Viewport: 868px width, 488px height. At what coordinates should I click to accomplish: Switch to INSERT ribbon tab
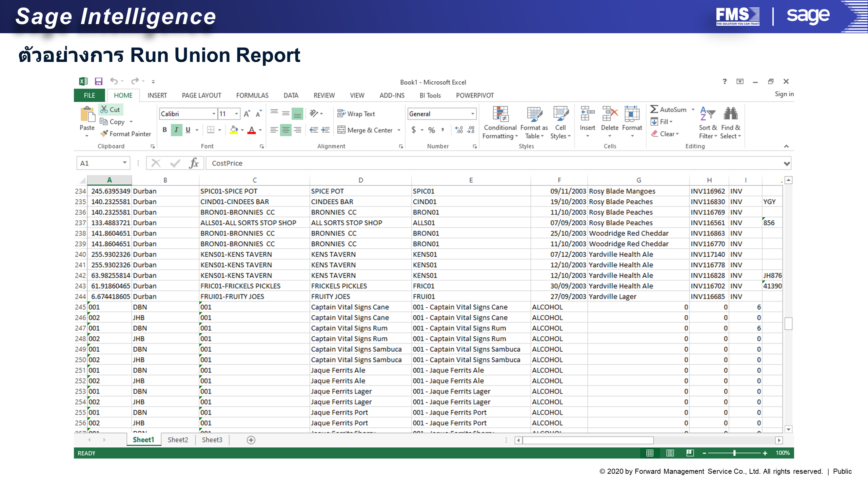(x=157, y=95)
